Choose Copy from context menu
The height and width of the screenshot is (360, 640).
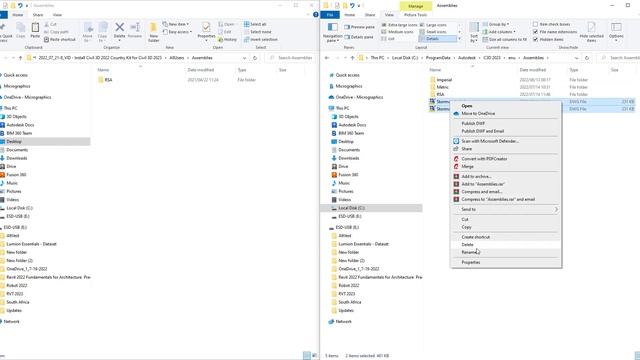(x=506, y=227)
